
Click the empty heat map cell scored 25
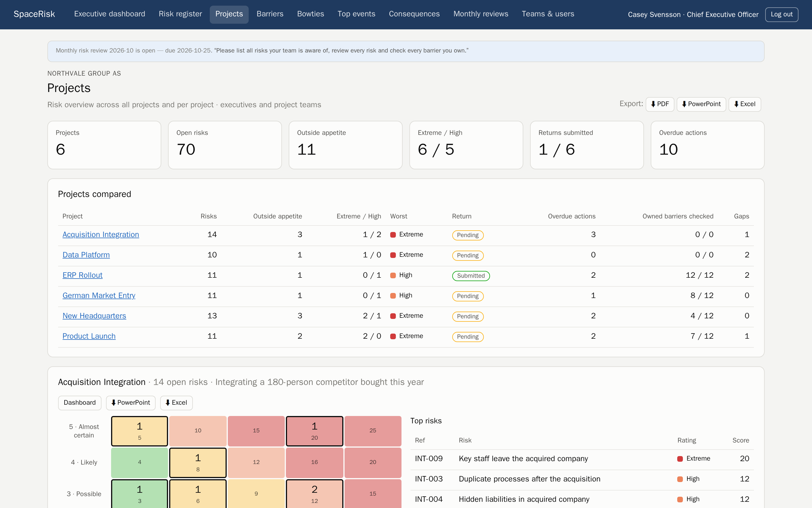click(373, 431)
